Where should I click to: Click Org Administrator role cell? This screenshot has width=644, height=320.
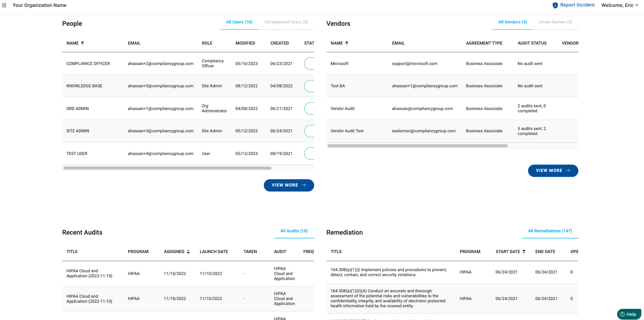214,108
